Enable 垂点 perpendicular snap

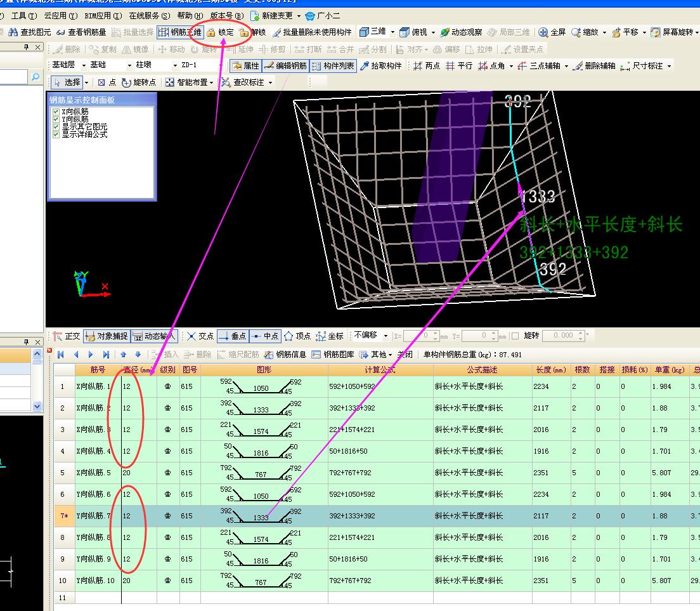point(233,336)
